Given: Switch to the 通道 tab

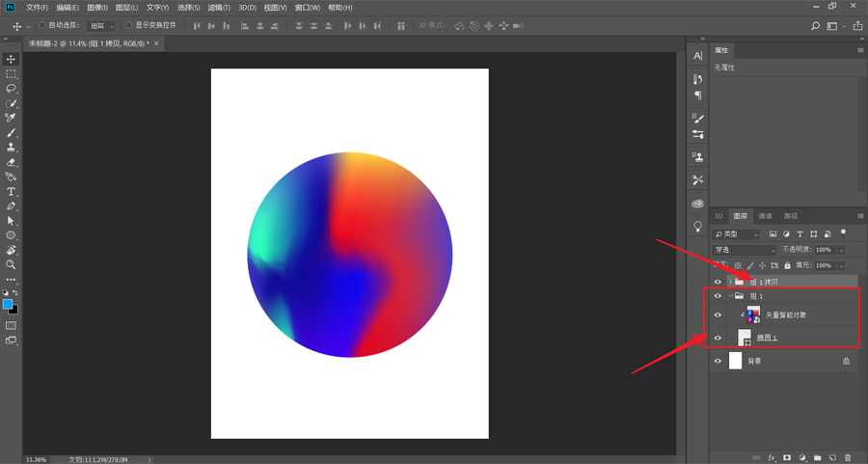Looking at the screenshot, I should pyautogui.click(x=765, y=216).
